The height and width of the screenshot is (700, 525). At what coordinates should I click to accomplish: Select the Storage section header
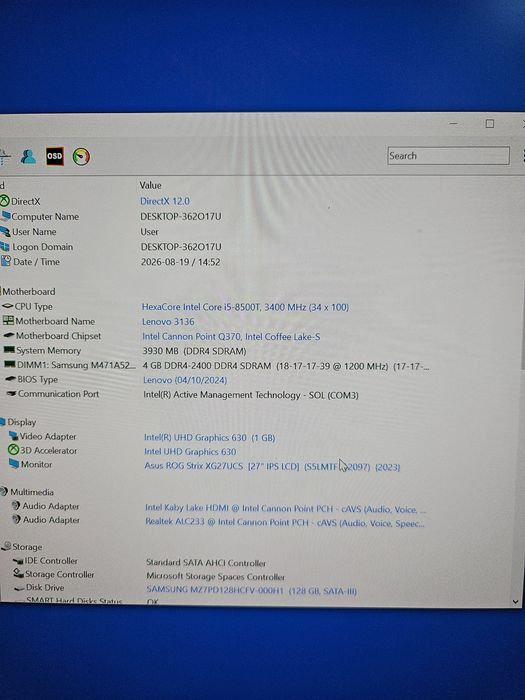pyautogui.click(x=27, y=546)
